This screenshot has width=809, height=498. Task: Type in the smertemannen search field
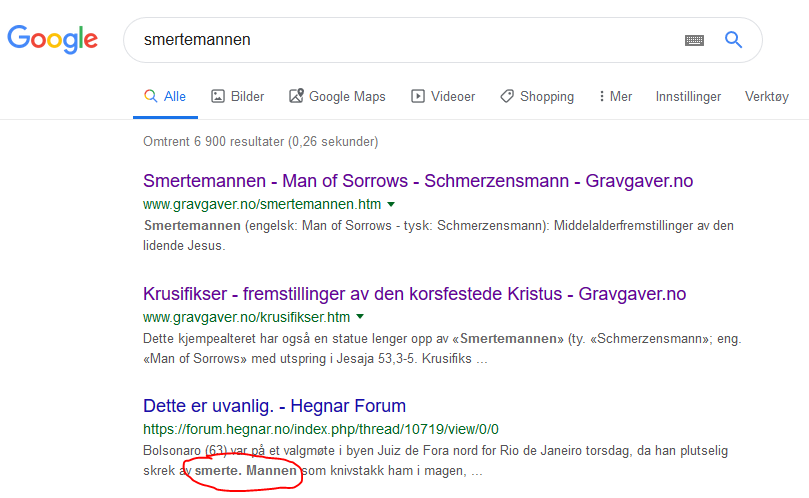400,40
